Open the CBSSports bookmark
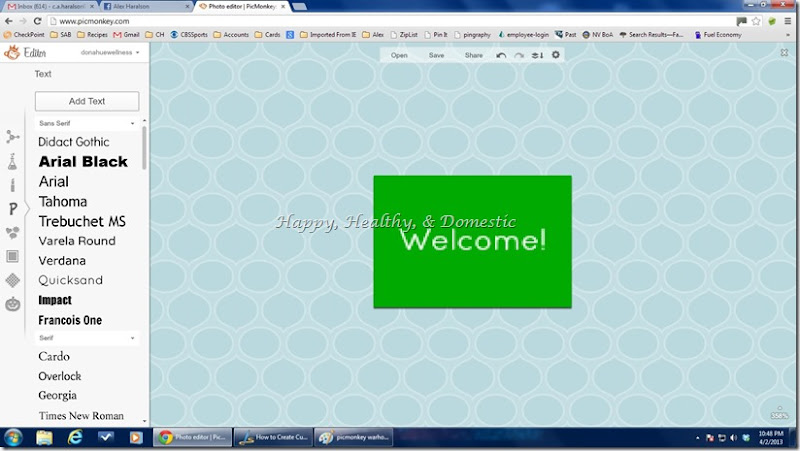The height and width of the screenshot is (451, 800). click(189, 35)
